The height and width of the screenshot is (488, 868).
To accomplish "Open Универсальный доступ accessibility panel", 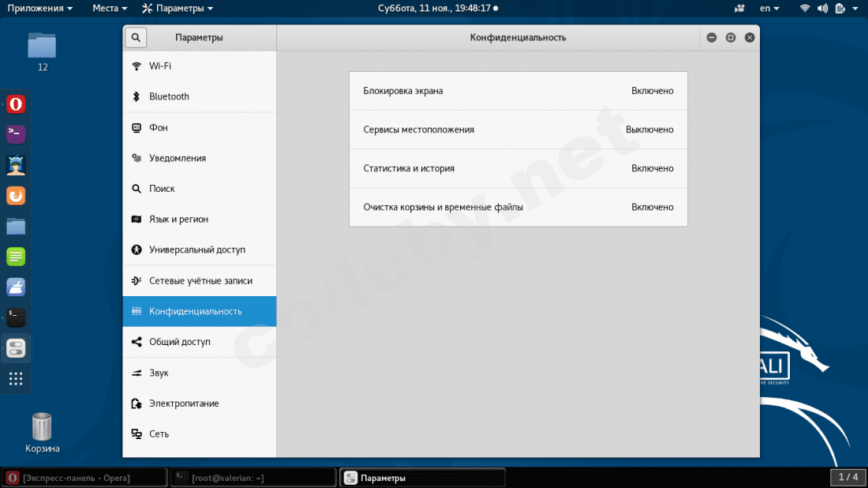I will [200, 250].
